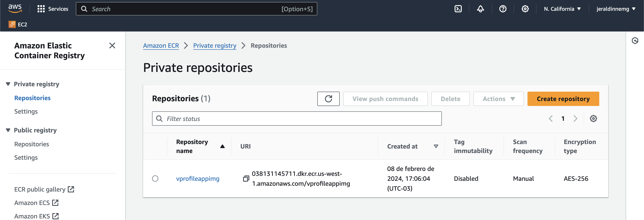Collapse the Public registry section
644x220 pixels.
[8, 130]
